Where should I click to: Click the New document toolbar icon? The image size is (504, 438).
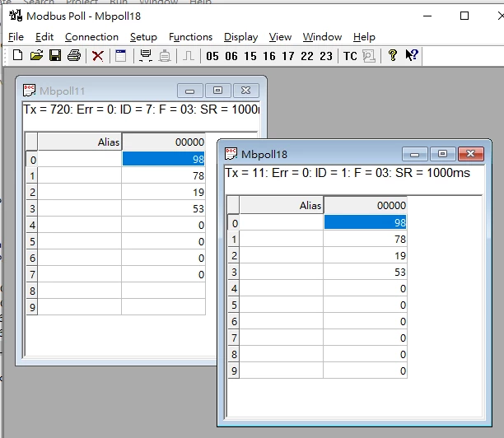17,55
